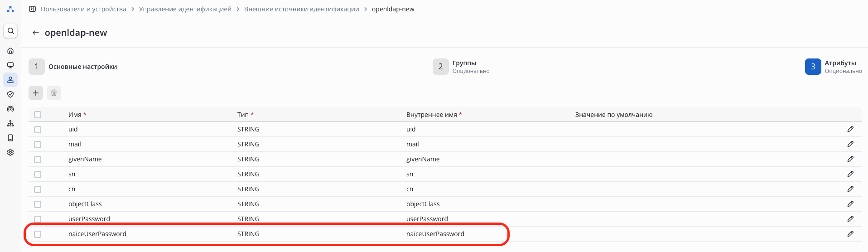Image resolution: width=868 pixels, height=252 pixels.
Task: Check the naiceUserPassword row checkbox
Action: [38, 234]
